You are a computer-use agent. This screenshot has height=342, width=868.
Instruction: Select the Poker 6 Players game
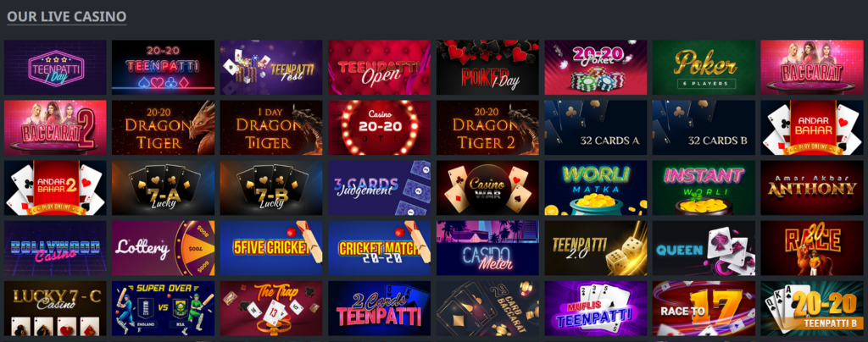point(703,67)
